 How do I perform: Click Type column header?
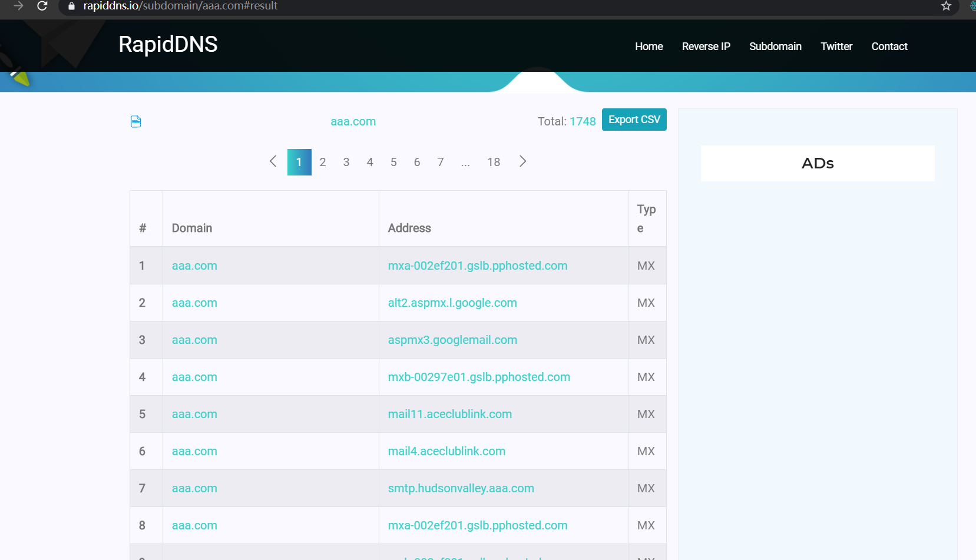(646, 218)
